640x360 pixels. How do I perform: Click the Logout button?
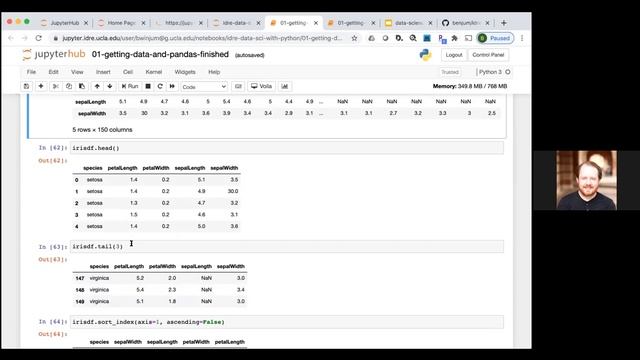pyautogui.click(x=453, y=55)
